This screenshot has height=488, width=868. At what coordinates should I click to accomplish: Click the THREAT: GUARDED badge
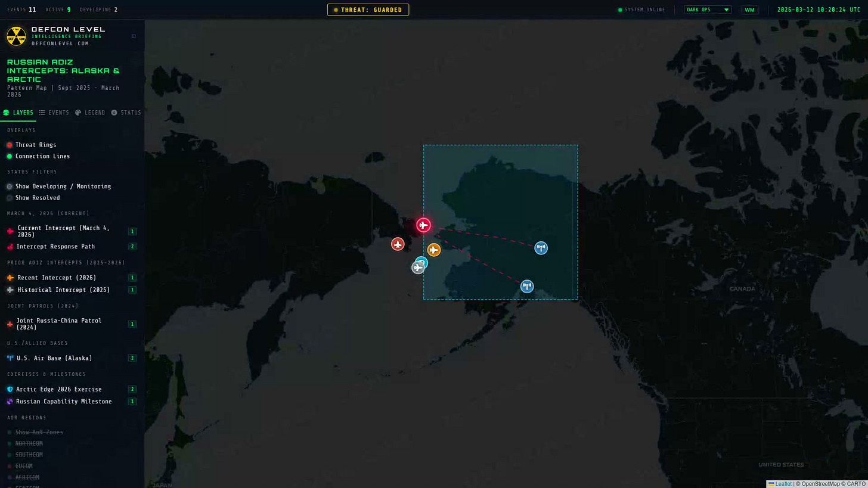(368, 10)
